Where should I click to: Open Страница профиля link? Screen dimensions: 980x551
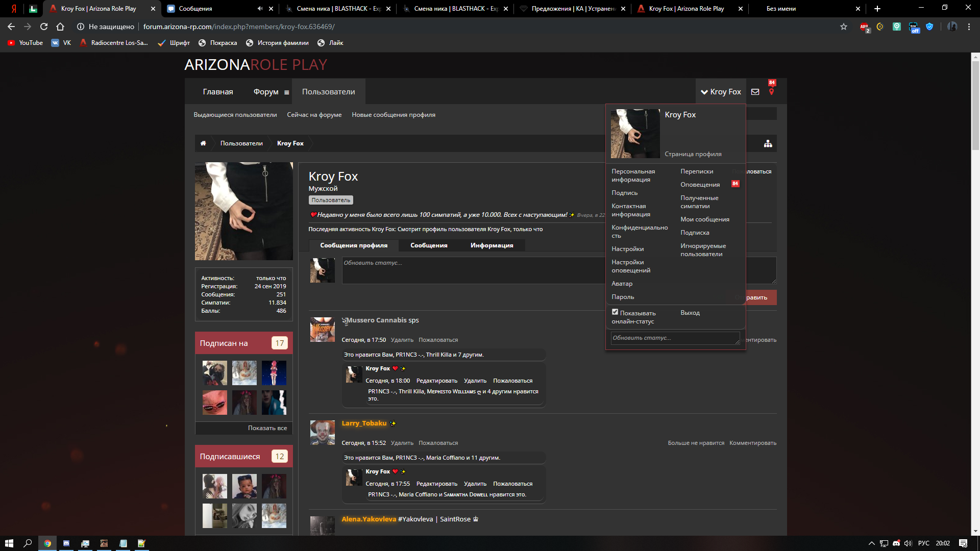(693, 154)
